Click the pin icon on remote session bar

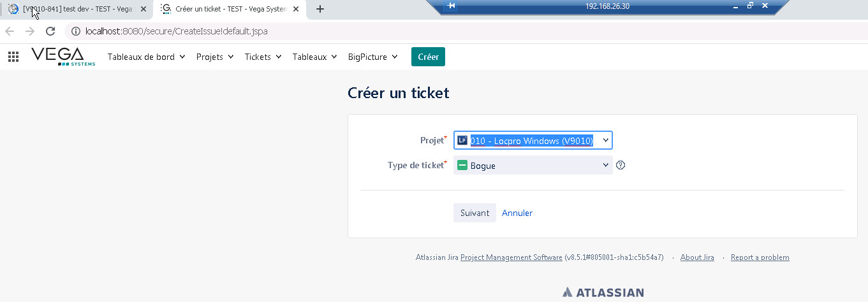[x=452, y=6]
